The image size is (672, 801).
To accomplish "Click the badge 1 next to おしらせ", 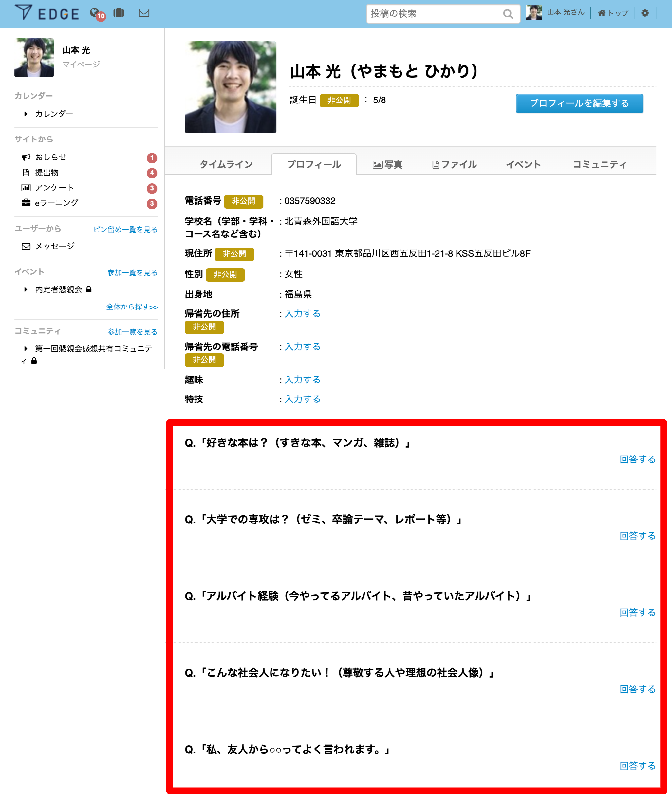I will [152, 158].
